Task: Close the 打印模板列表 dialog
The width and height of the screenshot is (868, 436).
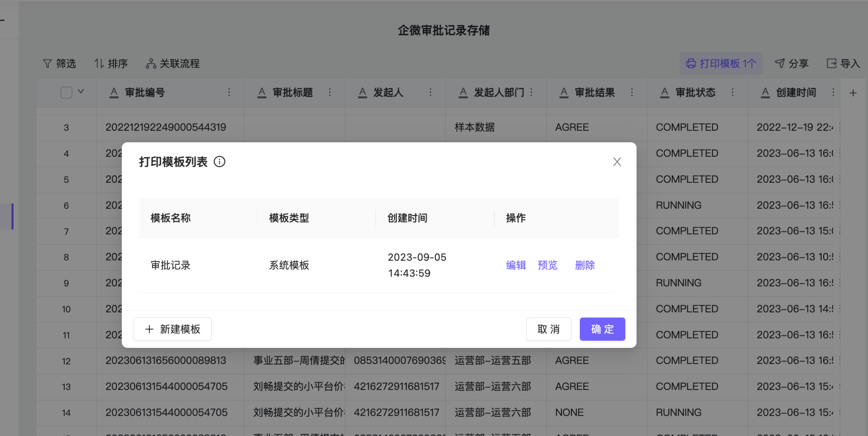Action: [617, 162]
